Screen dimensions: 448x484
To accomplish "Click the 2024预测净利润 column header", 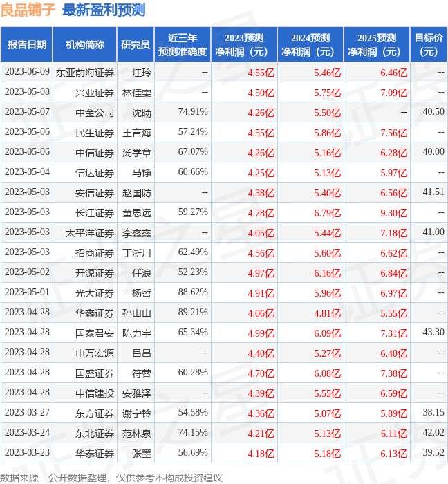I will (x=310, y=44).
